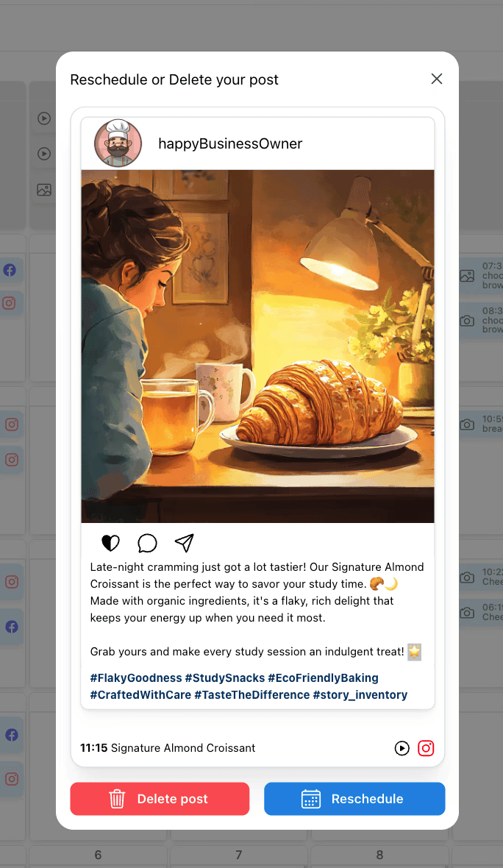Click the share paper plane icon
This screenshot has height=868, width=503.
[x=185, y=543]
